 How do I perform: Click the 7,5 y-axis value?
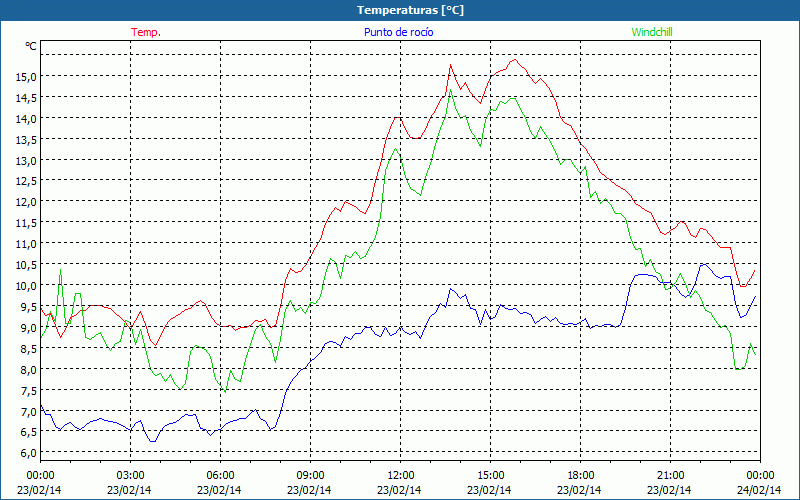(28, 390)
